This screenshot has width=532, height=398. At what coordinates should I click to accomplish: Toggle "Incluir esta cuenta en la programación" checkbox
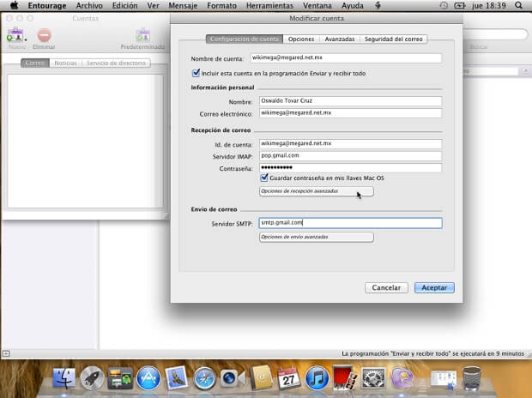pyautogui.click(x=195, y=74)
